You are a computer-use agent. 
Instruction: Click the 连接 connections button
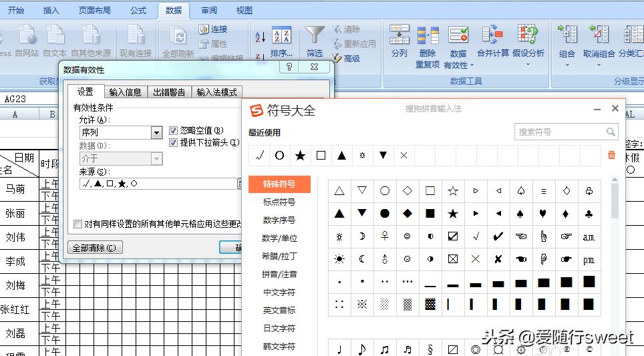[213, 29]
